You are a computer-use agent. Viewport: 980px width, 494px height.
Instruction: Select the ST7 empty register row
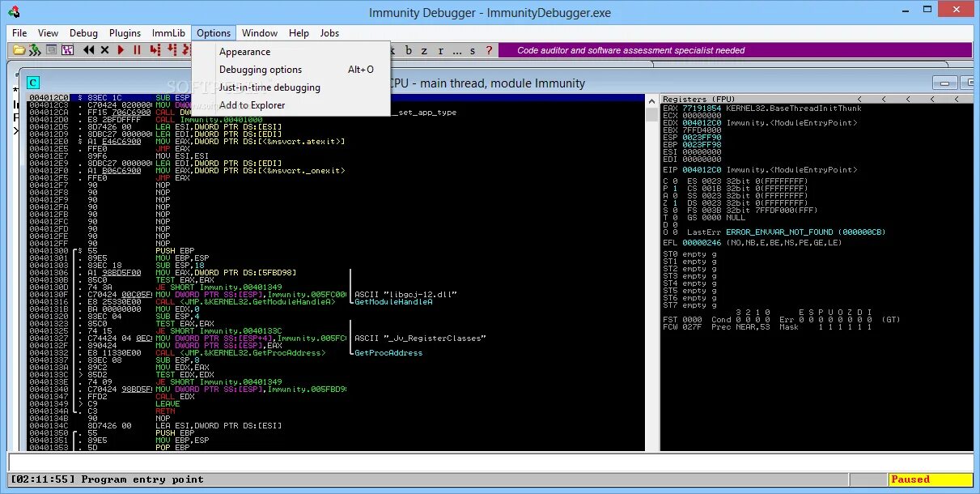coord(690,305)
